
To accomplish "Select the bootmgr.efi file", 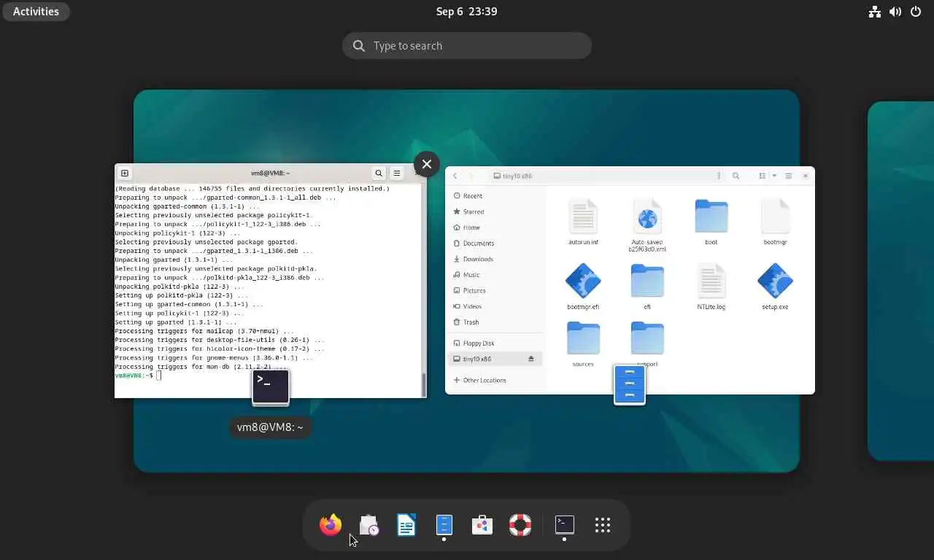I will click(x=583, y=287).
